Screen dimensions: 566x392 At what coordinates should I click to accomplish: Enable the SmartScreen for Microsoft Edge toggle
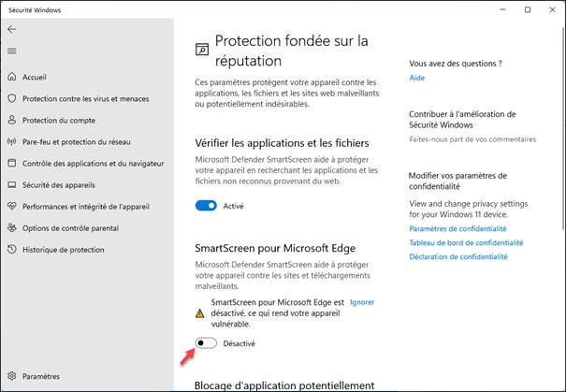point(206,343)
